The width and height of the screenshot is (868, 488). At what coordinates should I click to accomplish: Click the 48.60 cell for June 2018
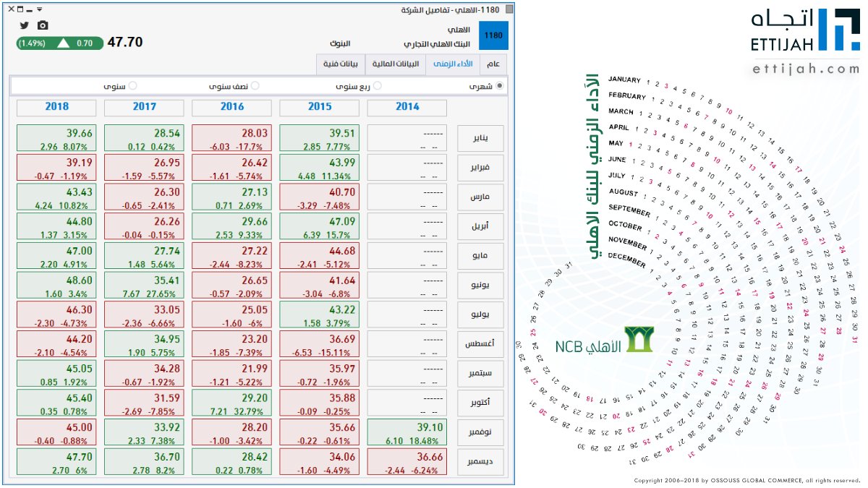coord(56,286)
